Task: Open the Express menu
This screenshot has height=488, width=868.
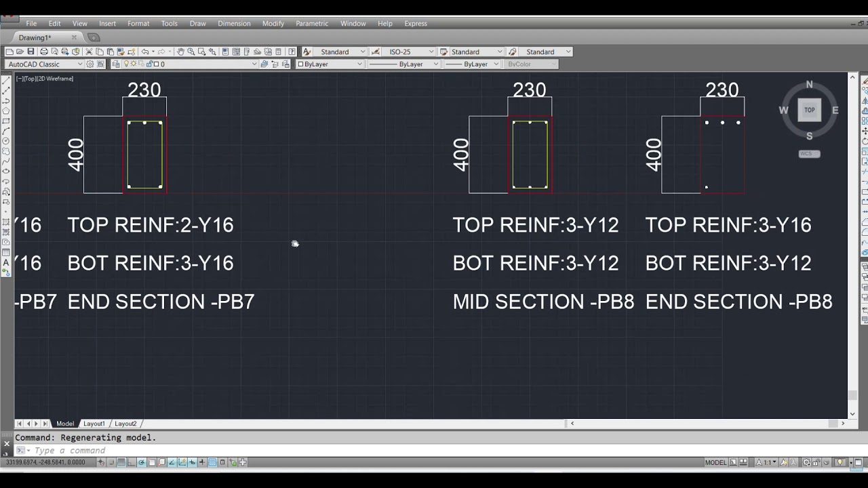Action: [x=416, y=23]
